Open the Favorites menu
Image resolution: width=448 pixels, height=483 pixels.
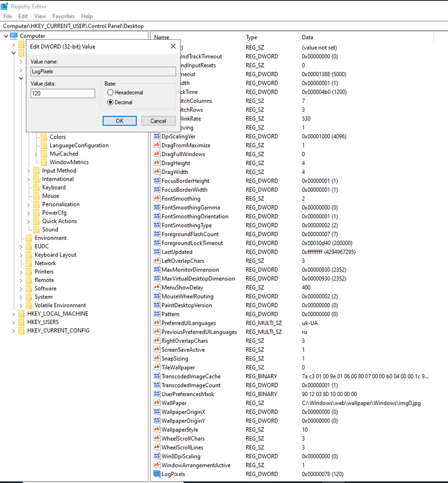coord(64,16)
